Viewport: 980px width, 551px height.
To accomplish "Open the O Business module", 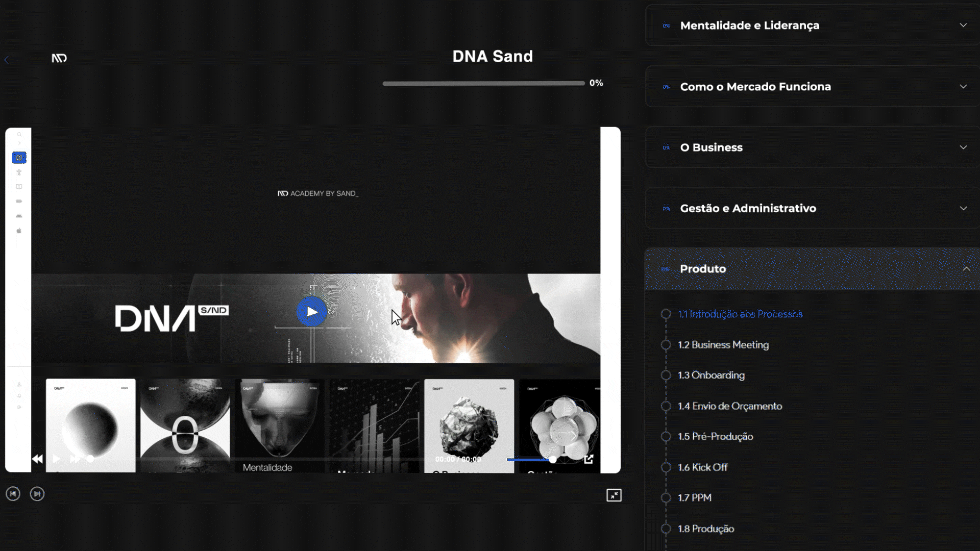I will click(813, 147).
